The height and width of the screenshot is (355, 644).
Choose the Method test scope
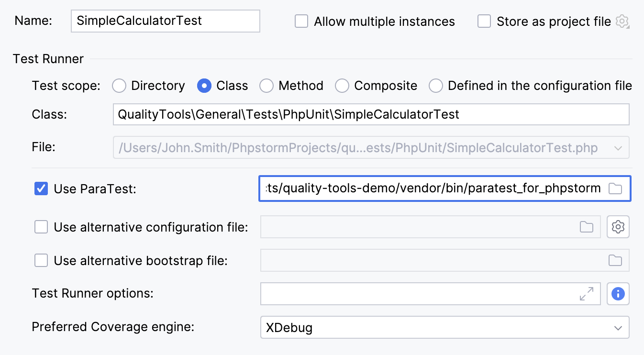tap(266, 86)
